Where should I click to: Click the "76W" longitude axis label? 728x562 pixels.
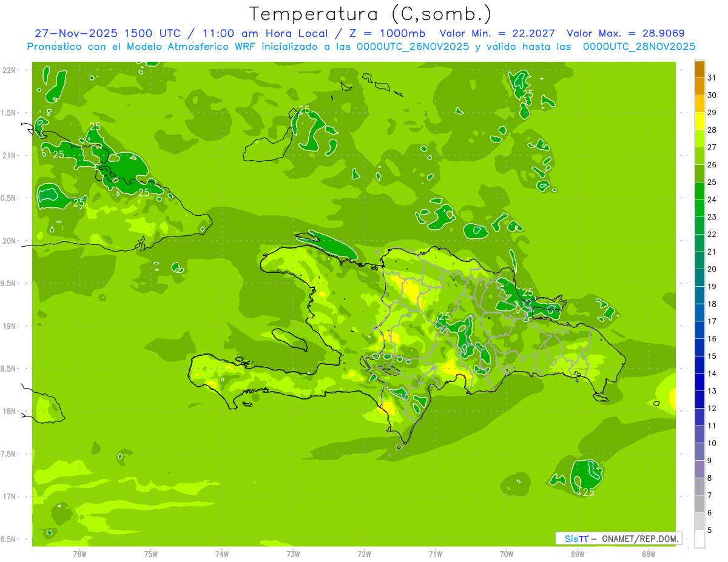(79, 554)
